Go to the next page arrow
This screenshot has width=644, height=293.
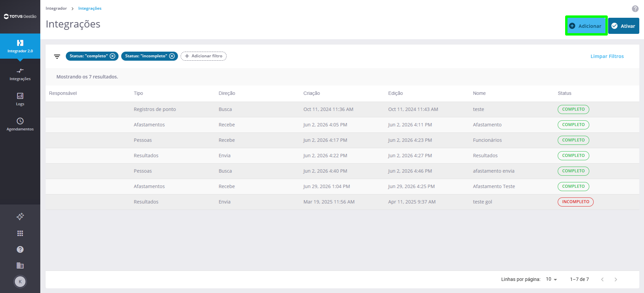click(616, 279)
